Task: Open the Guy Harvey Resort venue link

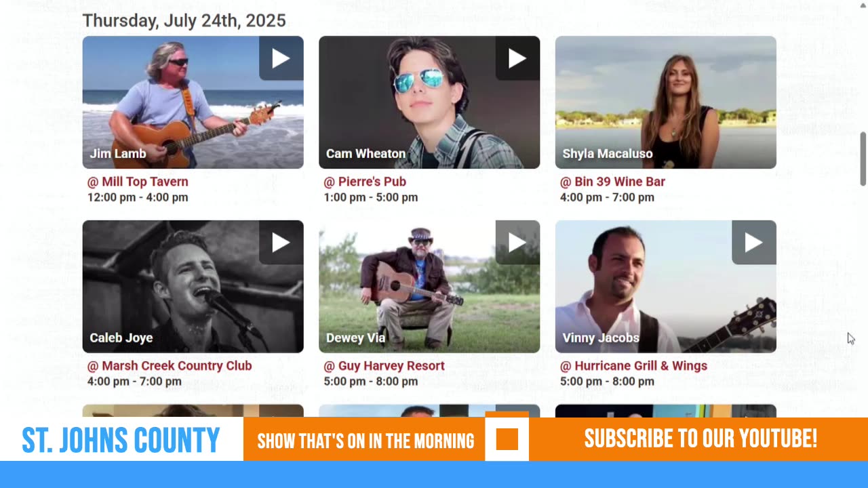Action: point(384,366)
